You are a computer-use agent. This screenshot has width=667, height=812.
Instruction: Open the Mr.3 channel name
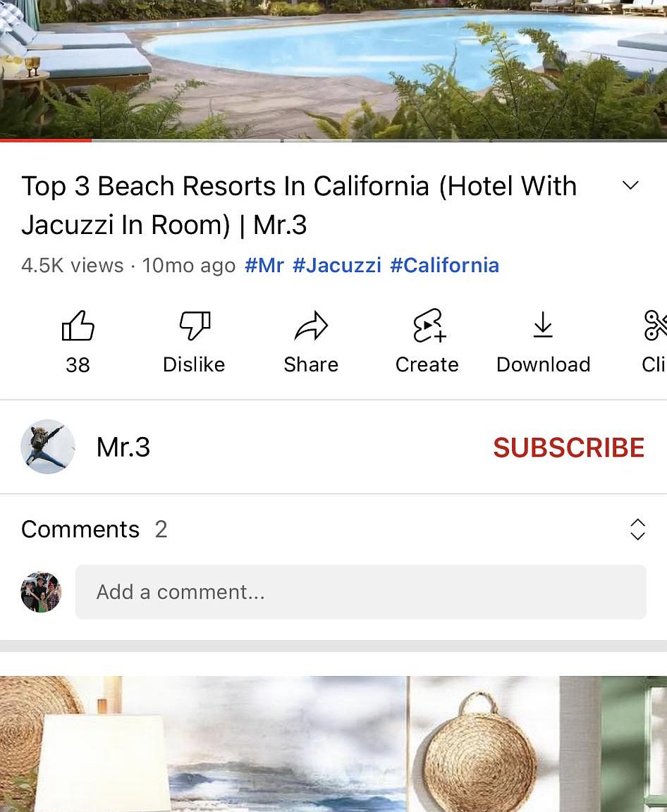pos(123,447)
